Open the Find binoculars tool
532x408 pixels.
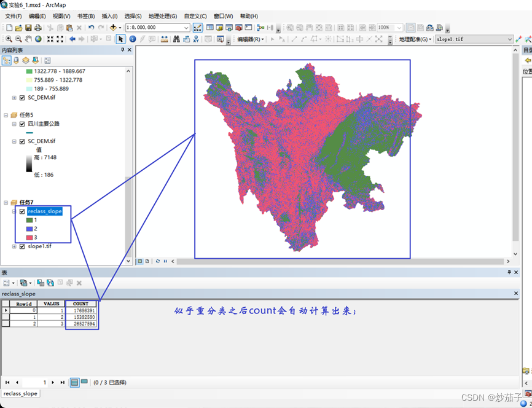tap(176, 39)
